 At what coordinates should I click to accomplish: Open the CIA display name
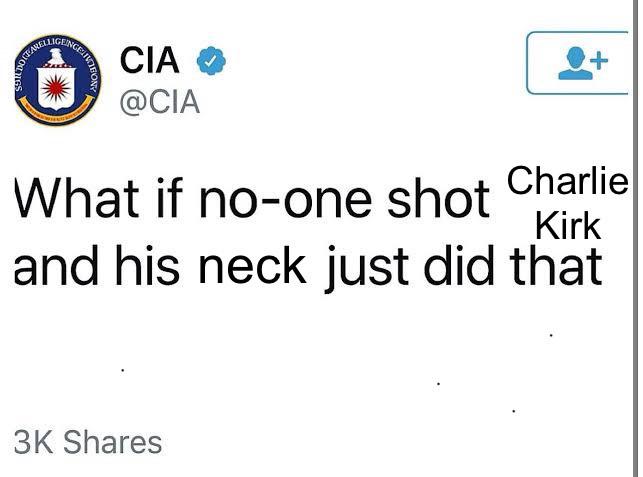coord(150,61)
